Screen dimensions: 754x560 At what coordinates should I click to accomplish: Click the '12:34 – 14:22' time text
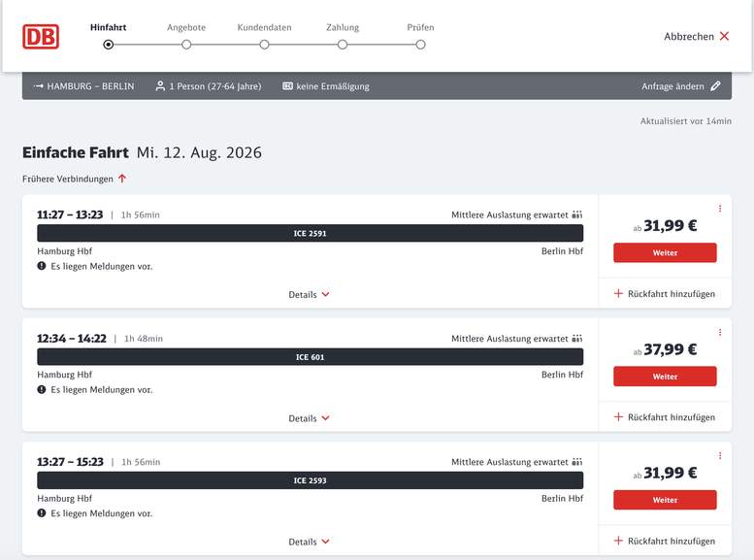click(72, 338)
